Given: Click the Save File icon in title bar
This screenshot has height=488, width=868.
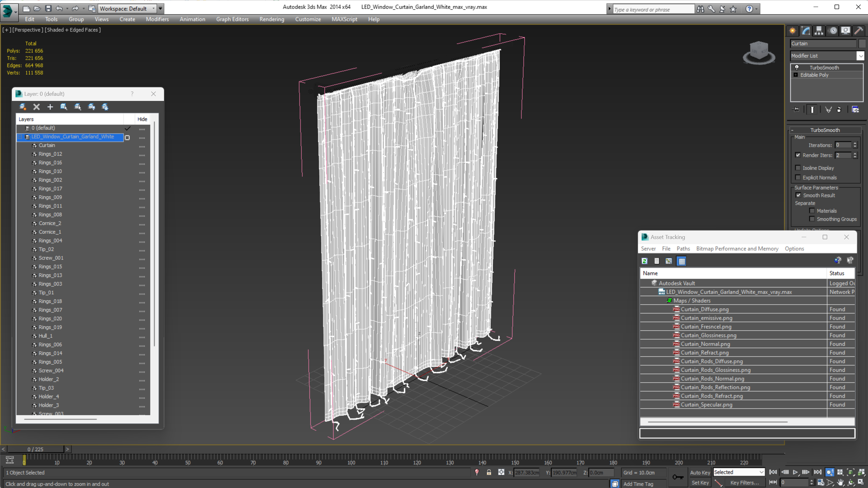Looking at the screenshot, I should [x=48, y=9].
